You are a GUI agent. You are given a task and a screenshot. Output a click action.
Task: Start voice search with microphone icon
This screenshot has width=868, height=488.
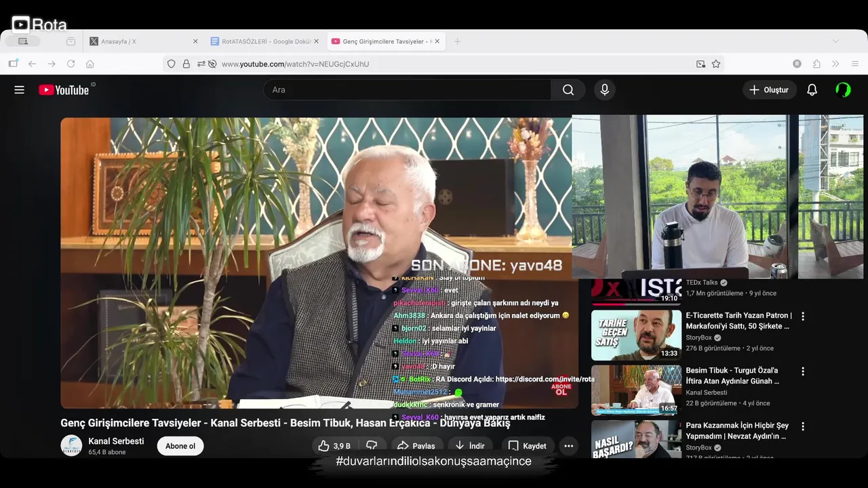coord(604,89)
